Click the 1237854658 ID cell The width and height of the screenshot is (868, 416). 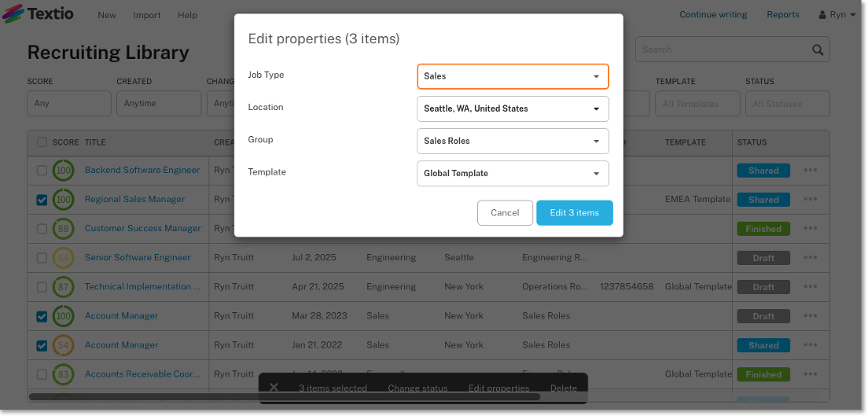[627, 286]
